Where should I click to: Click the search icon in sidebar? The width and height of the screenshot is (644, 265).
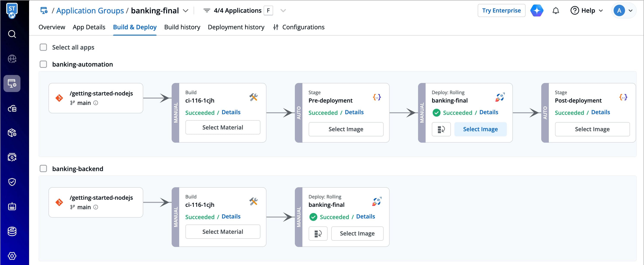[12, 34]
